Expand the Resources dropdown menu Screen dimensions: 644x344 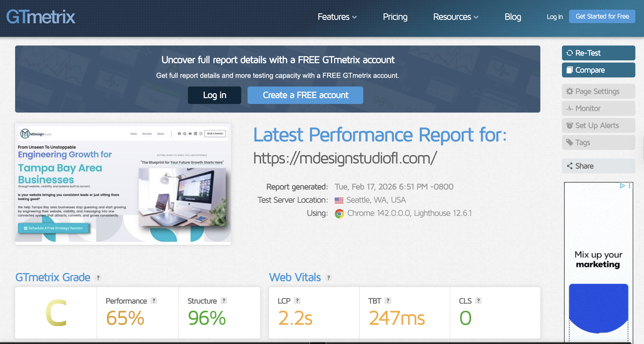pyautogui.click(x=455, y=17)
